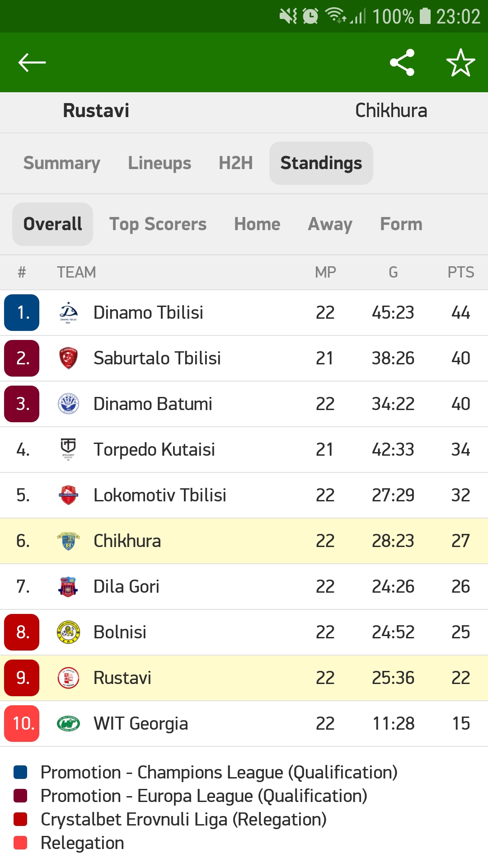Select the Chikhura team logo
Viewport: 488px width, 868px height.
[68, 541]
